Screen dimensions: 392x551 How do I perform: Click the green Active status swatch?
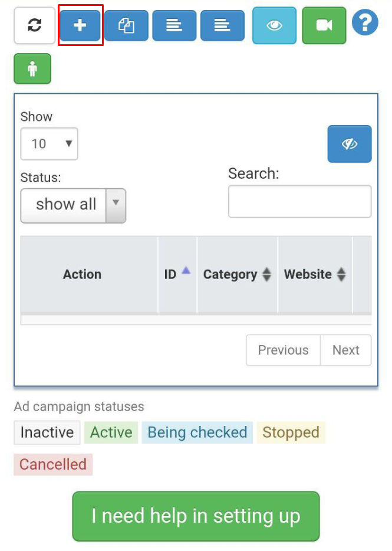(111, 432)
